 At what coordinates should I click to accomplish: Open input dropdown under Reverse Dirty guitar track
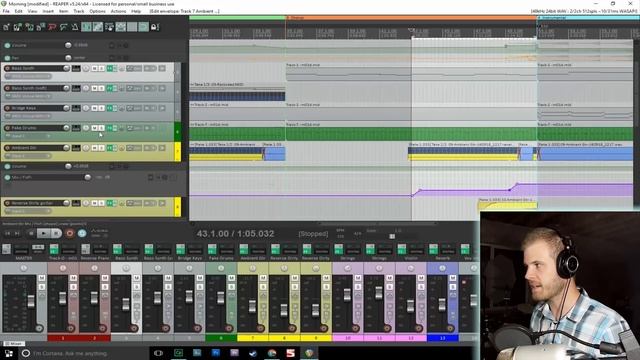28,211
